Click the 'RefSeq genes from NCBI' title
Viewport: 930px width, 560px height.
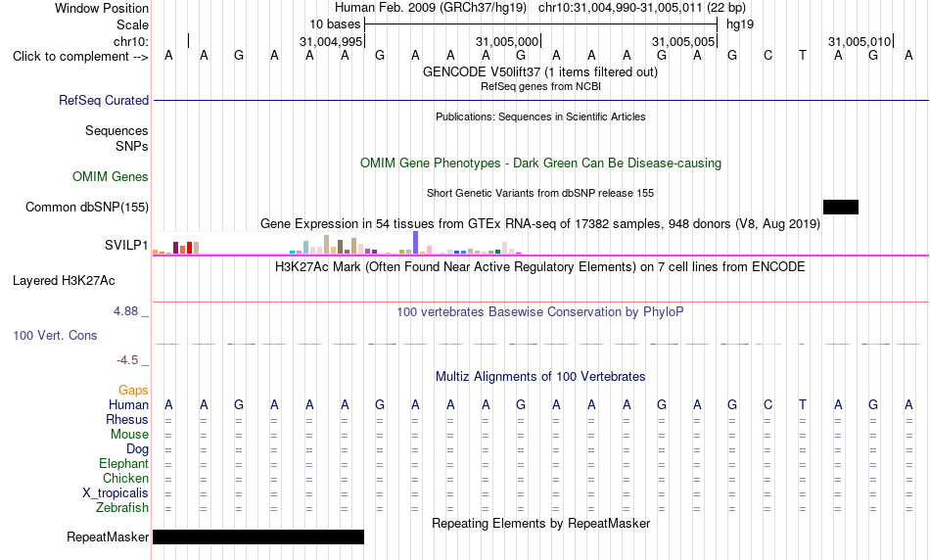point(541,86)
